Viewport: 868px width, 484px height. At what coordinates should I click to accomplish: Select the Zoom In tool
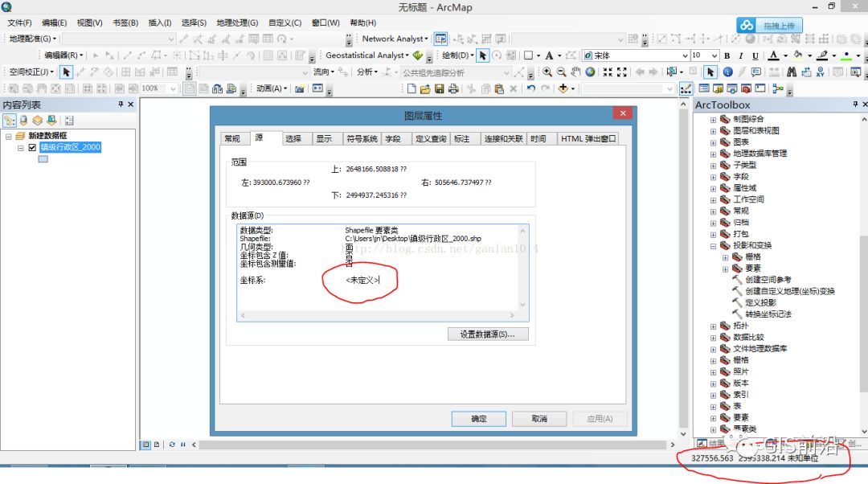547,72
